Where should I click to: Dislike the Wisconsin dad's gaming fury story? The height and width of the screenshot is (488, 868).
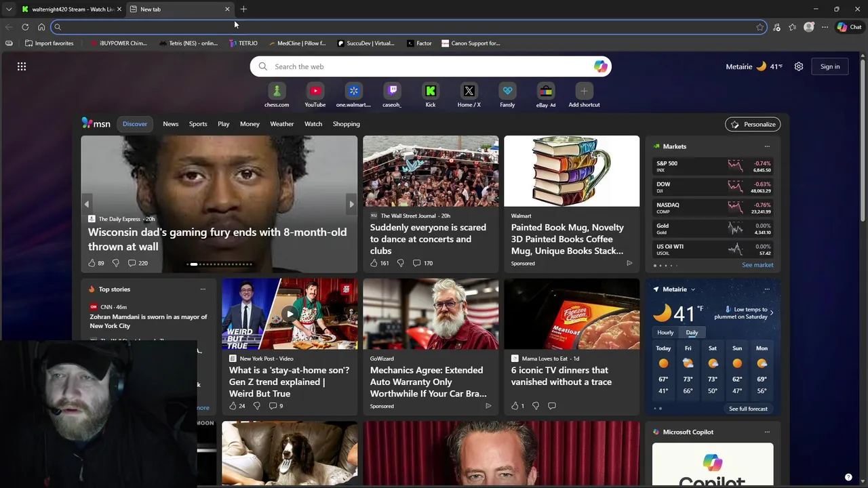click(x=115, y=263)
